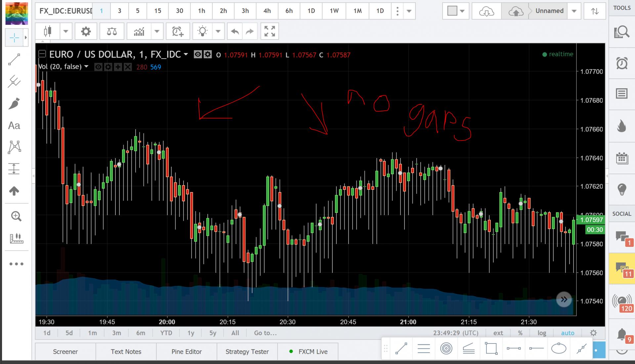Toggle the log scale option

(x=542, y=333)
